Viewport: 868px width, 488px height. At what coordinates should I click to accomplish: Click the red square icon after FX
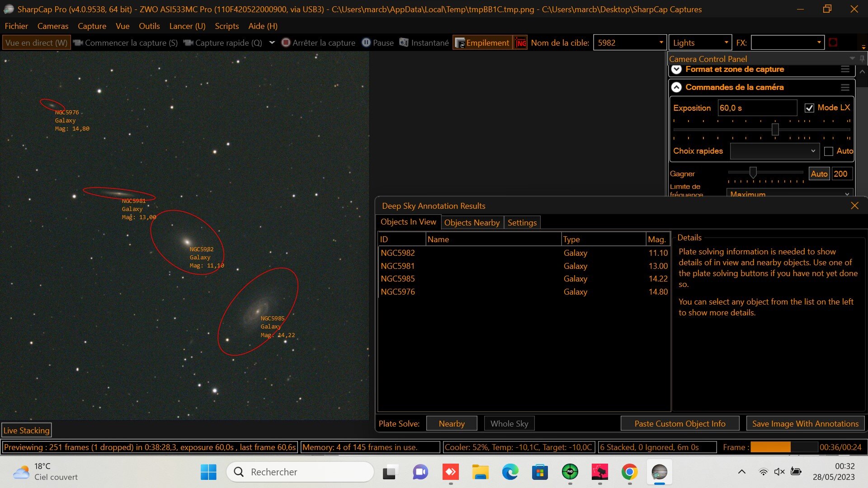pyautogui.click(x=833, y=43)
